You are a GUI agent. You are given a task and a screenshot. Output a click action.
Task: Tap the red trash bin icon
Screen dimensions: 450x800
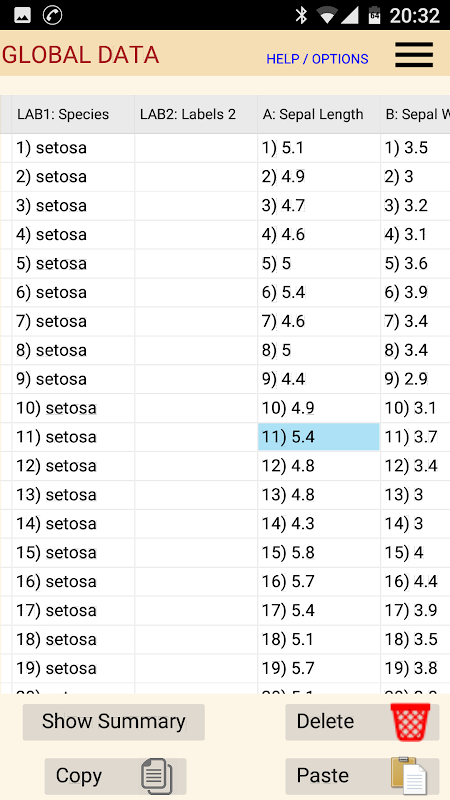[x=410, y=722]
